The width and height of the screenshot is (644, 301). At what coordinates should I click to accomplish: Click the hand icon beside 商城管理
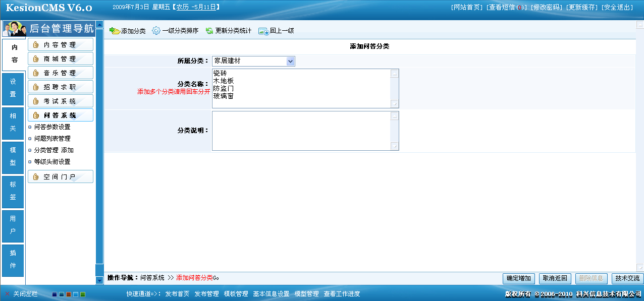click(x=36, y=59)
